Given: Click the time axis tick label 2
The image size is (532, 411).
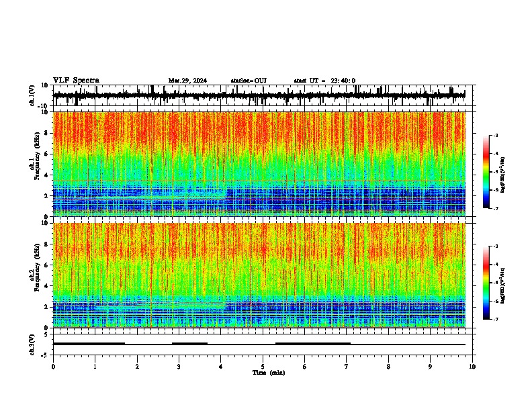Looking at the screenshot, I should 137,367.
